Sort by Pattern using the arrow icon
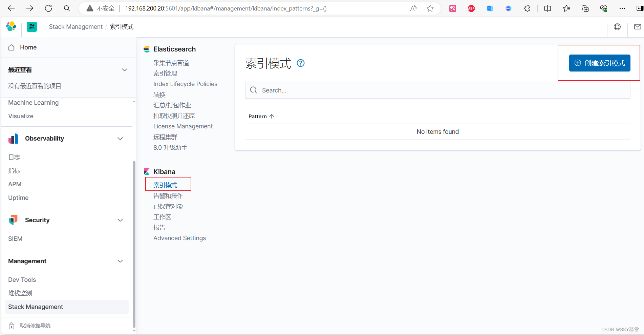Screen dimensions: 644x335 coord(272,116)
